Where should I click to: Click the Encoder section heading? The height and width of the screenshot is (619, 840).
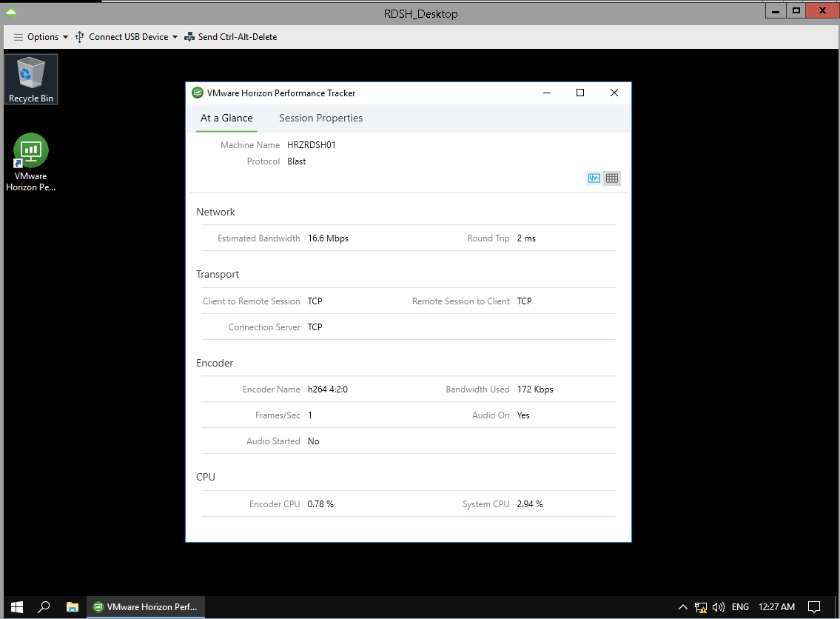pyautogui.click(x=215, y=363)
